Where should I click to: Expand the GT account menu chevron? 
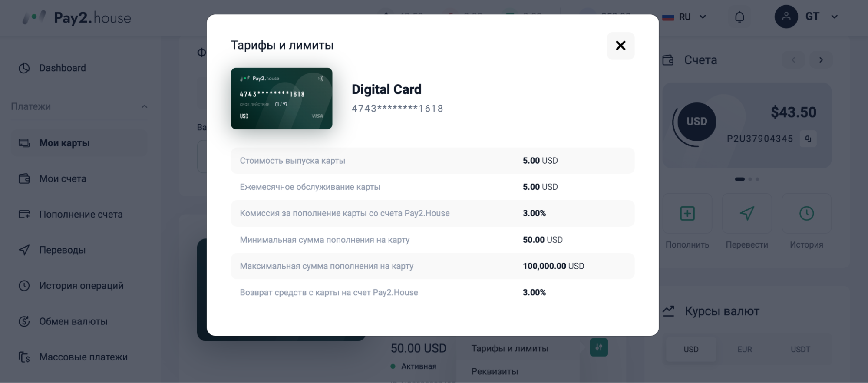pyautogui.click(x=834, y=17)
